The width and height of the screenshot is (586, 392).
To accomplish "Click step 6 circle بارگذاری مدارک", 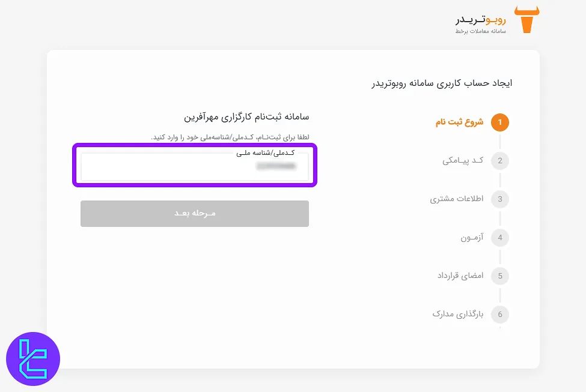I will point(499,314).
